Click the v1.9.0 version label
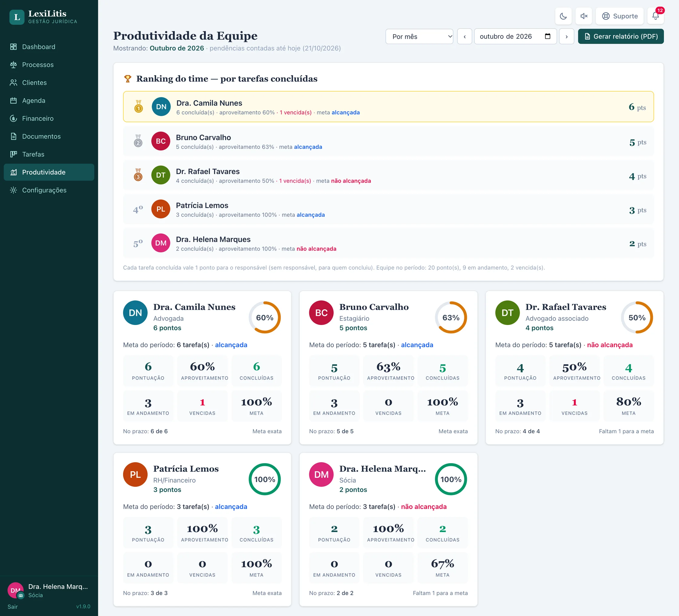Image resolution: width=679 pixels, height=616 pixels. coord(83,607)
